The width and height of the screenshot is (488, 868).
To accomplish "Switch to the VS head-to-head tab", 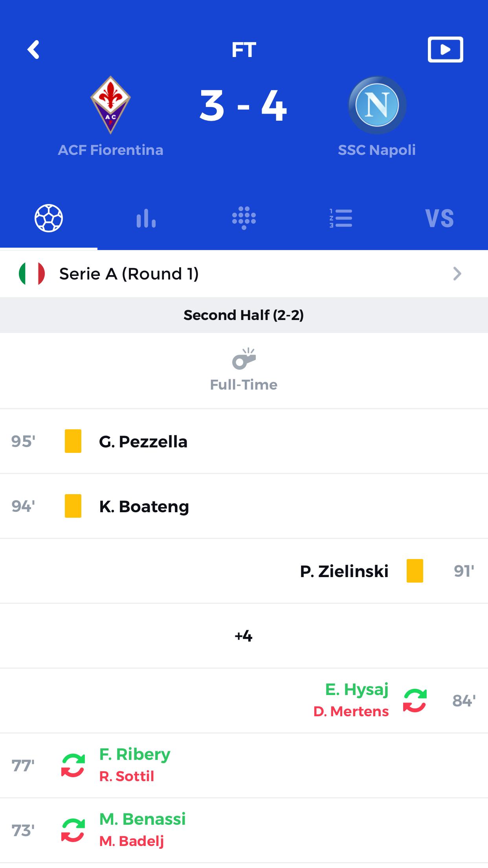I will [x=439, y=218].
